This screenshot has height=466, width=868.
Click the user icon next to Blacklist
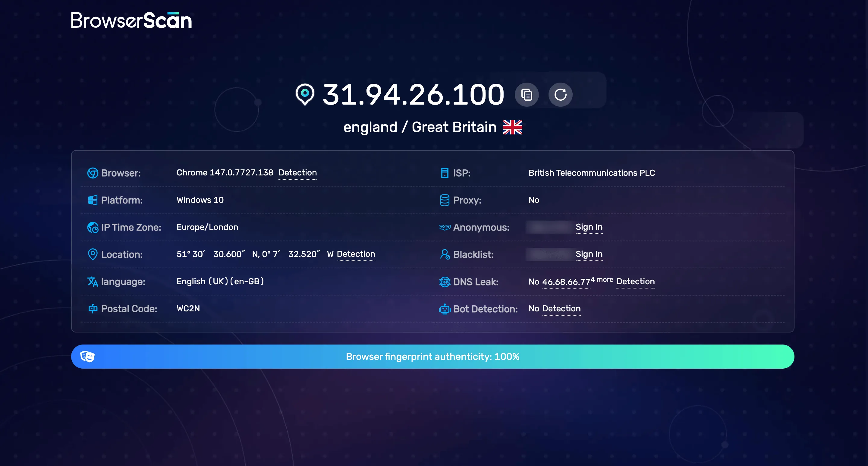click(445, 254)
